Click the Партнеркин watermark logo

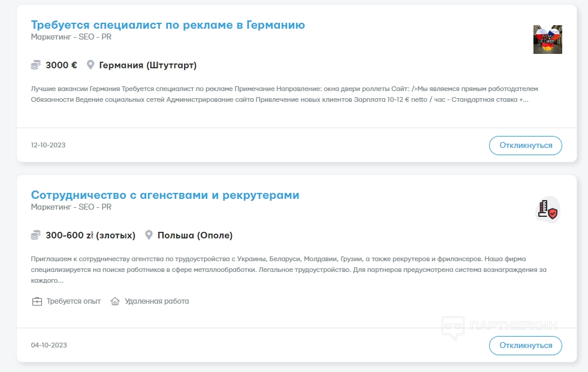tap(499, 326)
